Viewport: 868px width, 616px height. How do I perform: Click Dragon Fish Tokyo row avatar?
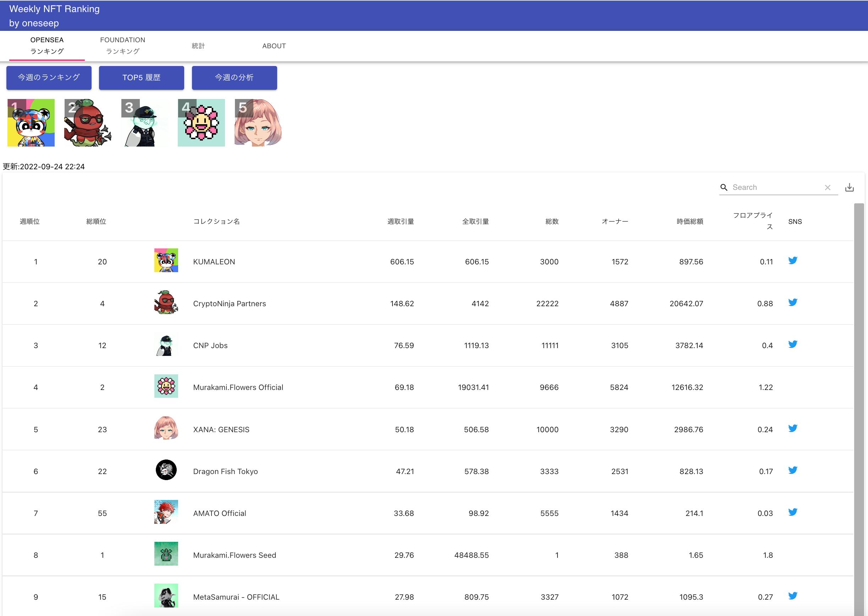point(166,470)
